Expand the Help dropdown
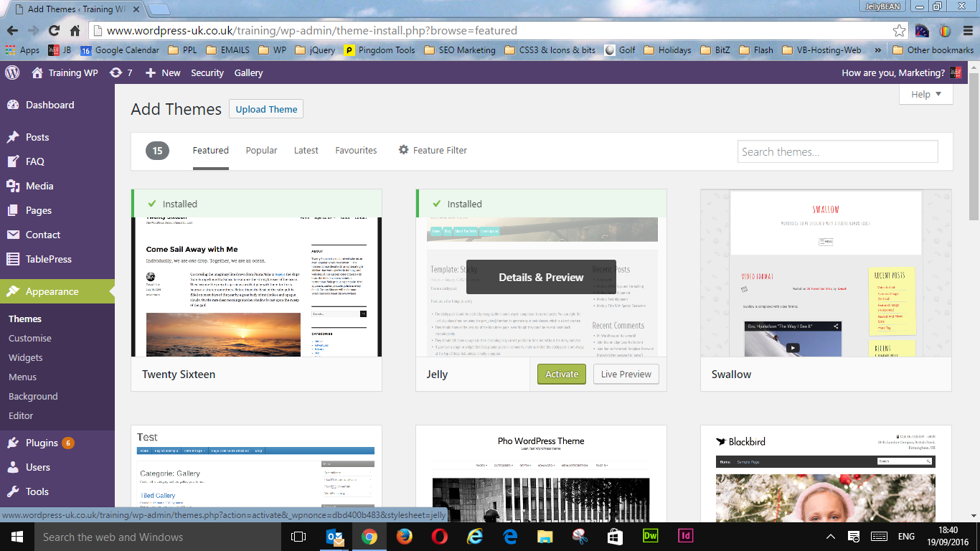 [x=925, y=94]
